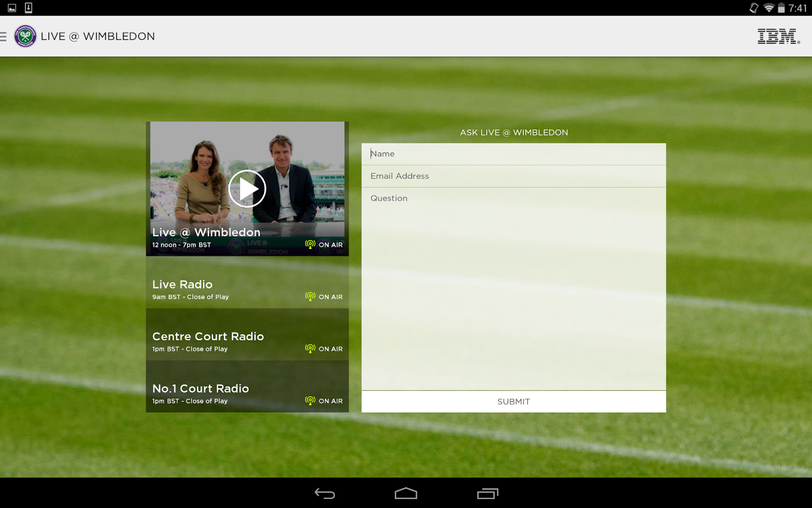Tap the Android back button

[325, 494]
